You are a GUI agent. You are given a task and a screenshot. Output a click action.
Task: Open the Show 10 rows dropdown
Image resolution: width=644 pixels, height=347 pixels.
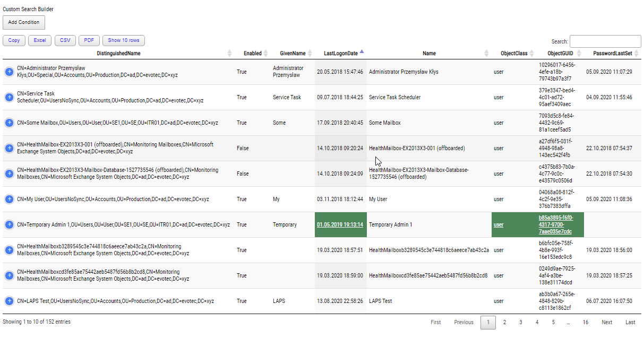[x=123, y=40]
